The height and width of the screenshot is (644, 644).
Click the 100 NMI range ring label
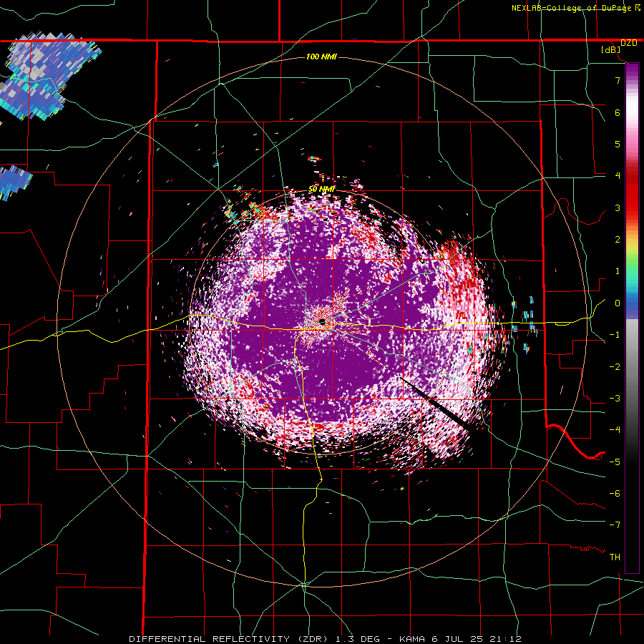[x=321, y=57]
